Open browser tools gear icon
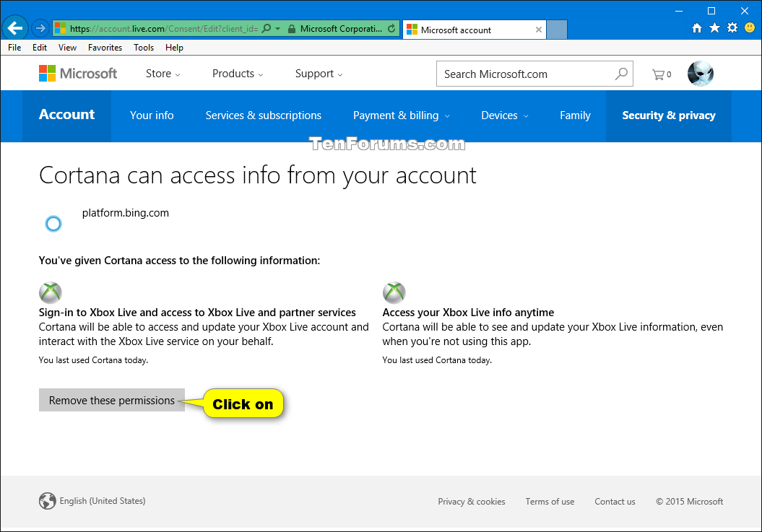The height and width of the screenshot is (532, 762). (732, 27)
